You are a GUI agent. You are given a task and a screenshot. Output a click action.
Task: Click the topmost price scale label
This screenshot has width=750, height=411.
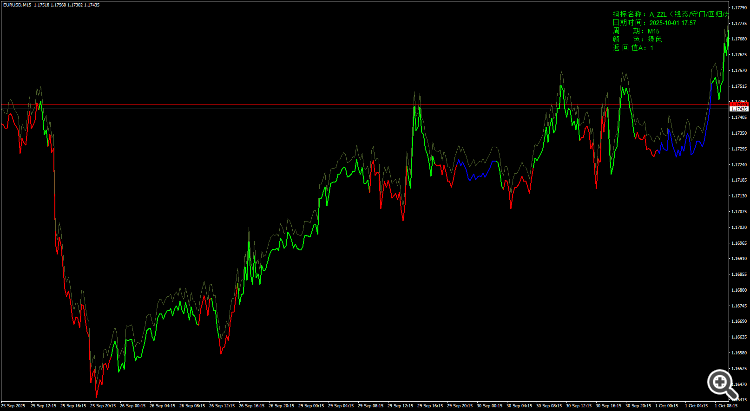pyautogui.click(x=739, y=7)
